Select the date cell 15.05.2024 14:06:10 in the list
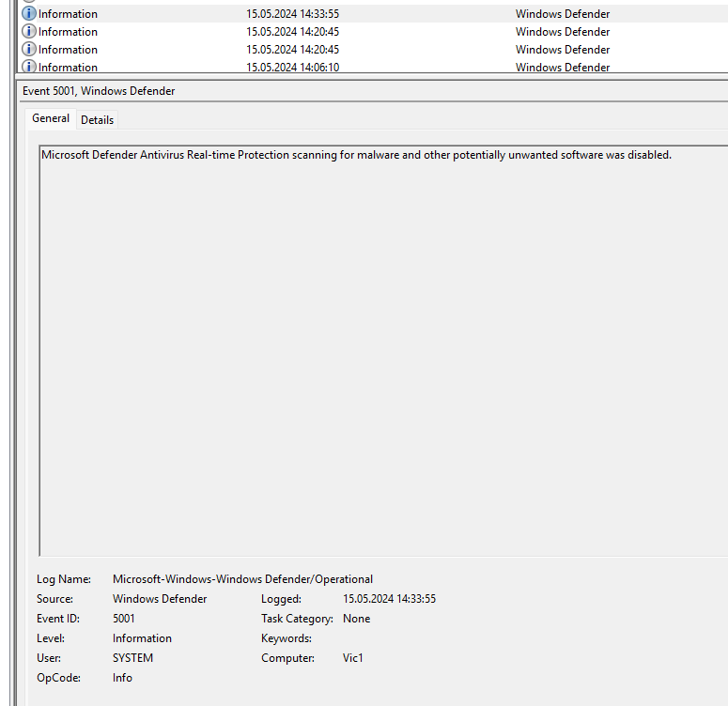 292,68
